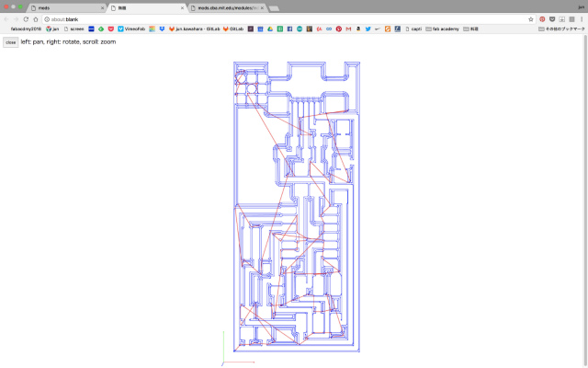Open the Chrome three-dot menu
The width and height of the screenshot is (588, 368).
(x=582, y=19)
